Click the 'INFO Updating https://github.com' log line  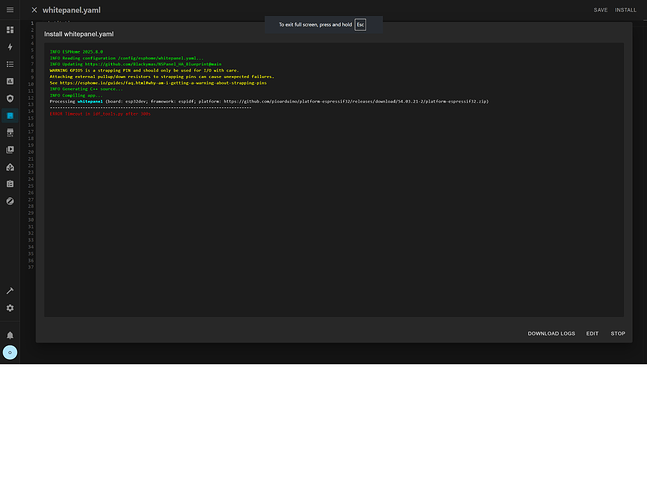(136, 64)
